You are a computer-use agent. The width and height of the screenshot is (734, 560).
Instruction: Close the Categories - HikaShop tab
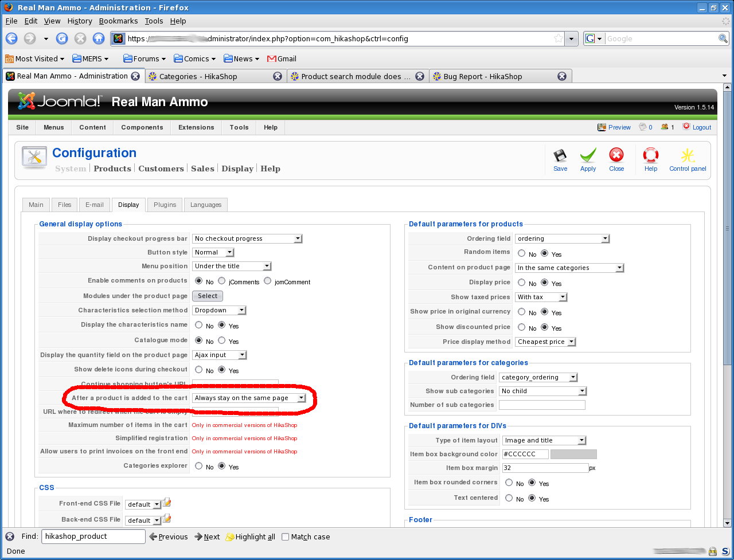278,76
